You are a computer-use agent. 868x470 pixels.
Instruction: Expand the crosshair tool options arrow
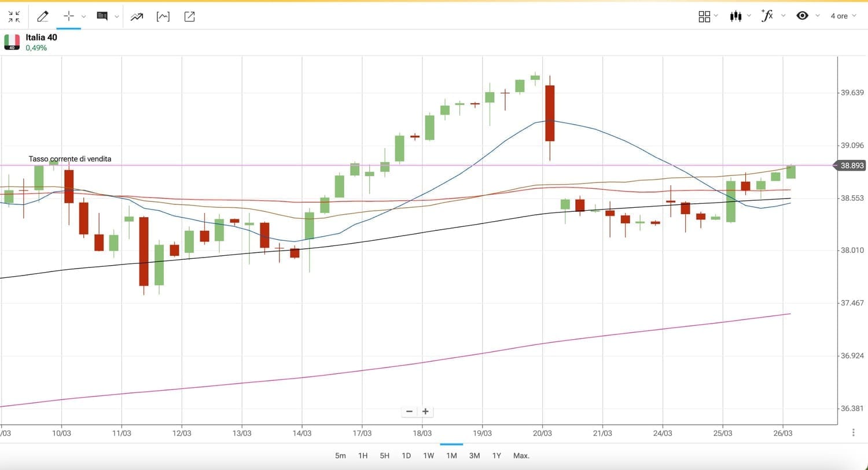(x=84, y=16)
